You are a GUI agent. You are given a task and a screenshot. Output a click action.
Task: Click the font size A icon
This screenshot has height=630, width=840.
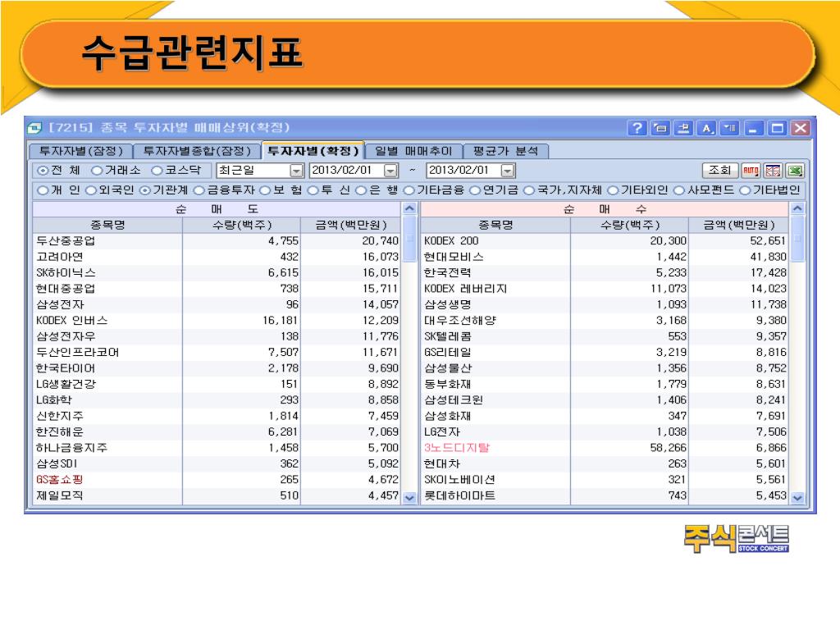click(x=706, y=128)
